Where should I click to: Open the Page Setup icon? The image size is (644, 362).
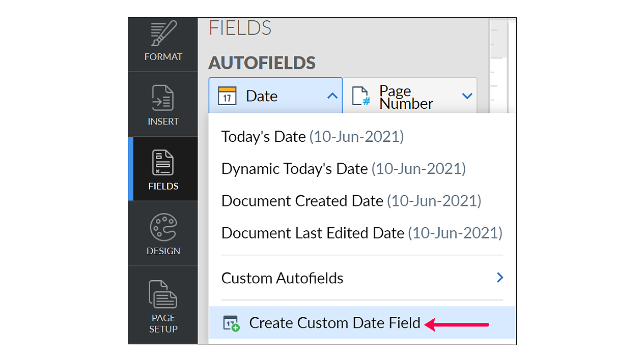[x=163, y=294]
